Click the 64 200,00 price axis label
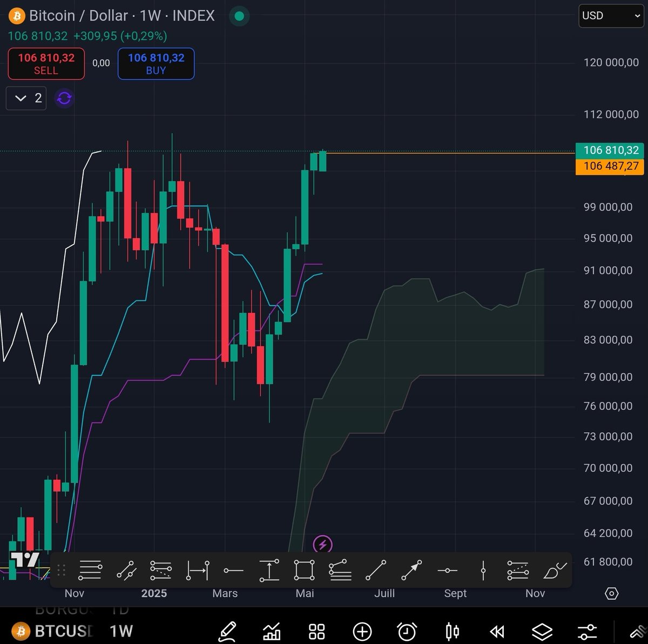 click(607, 533)
